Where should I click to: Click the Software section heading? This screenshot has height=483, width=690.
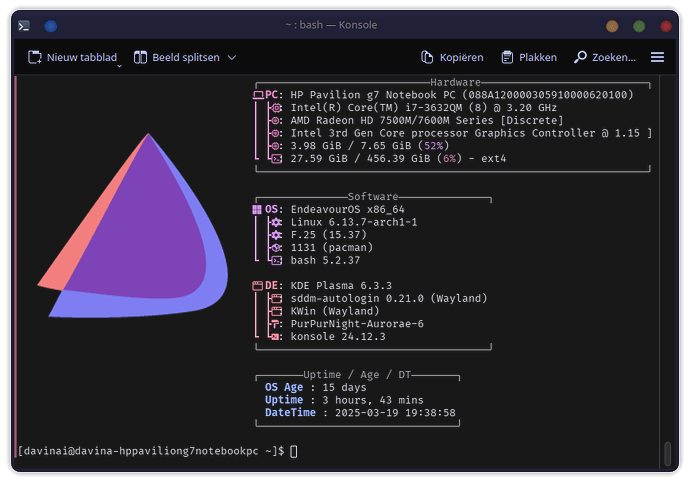coord(373,197)
